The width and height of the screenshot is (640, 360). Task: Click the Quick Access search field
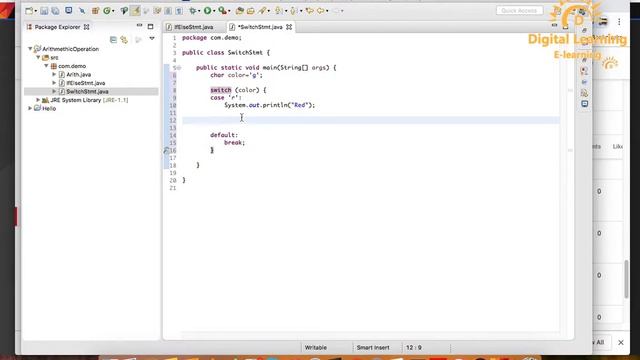coord(519,11)
